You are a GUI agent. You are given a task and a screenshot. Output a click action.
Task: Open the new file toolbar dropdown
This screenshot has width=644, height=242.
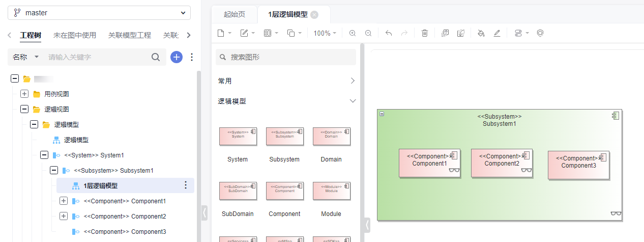pyautogui.click(x=224, y=33)
